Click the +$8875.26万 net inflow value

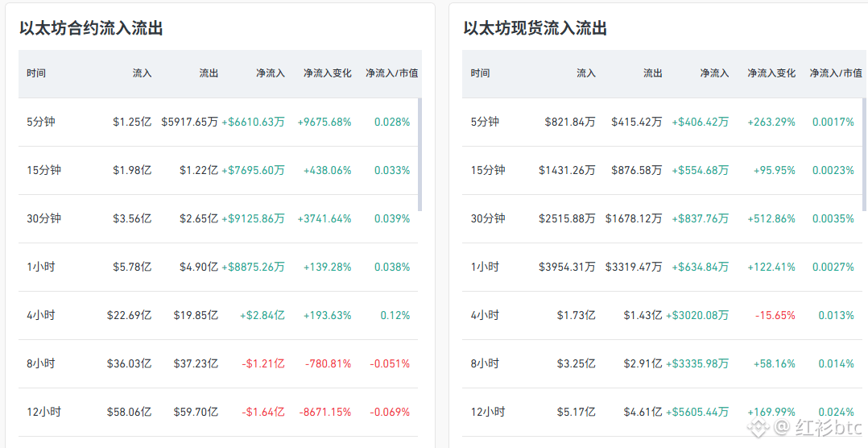[253, 267]
